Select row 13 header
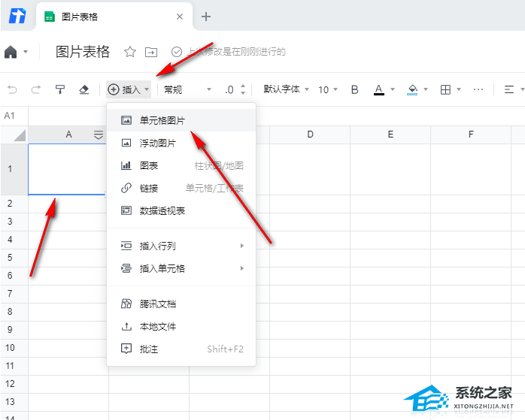This screenshot has width=525, height=420. coord(14,402)
